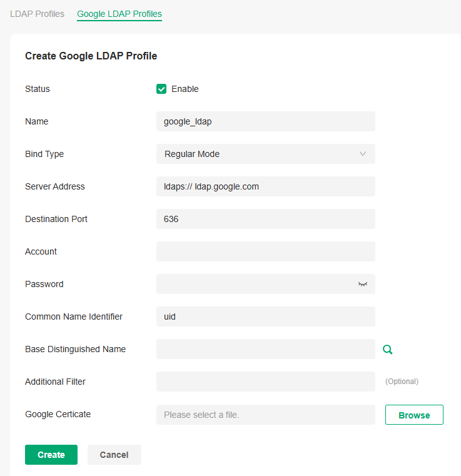Click into the Account field
461x476 pixels.
click(x=266, y=251)
